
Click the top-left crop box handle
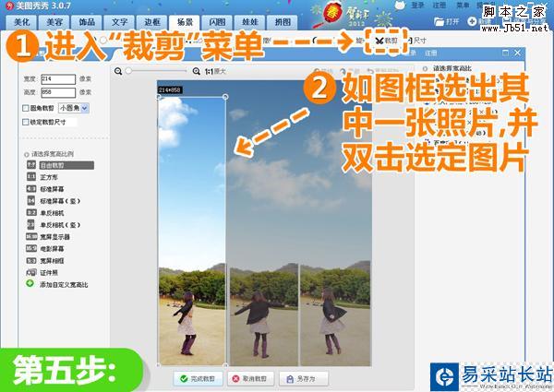click(x=158, y=97)
